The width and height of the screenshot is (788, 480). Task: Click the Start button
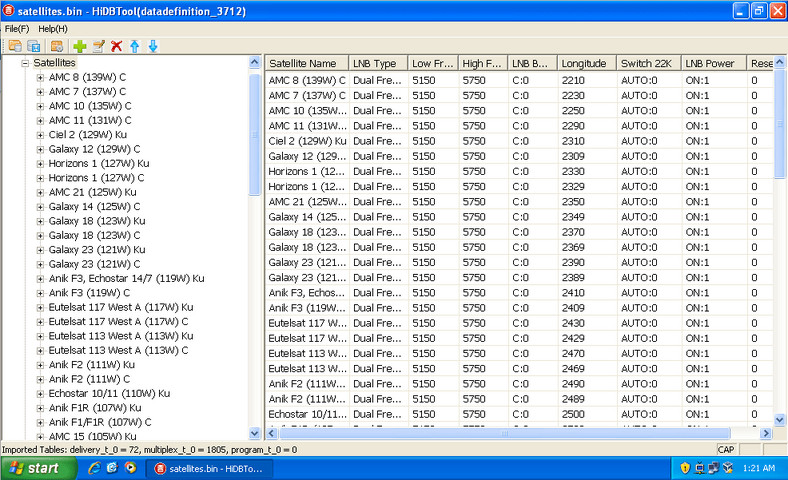pos(38,468)
